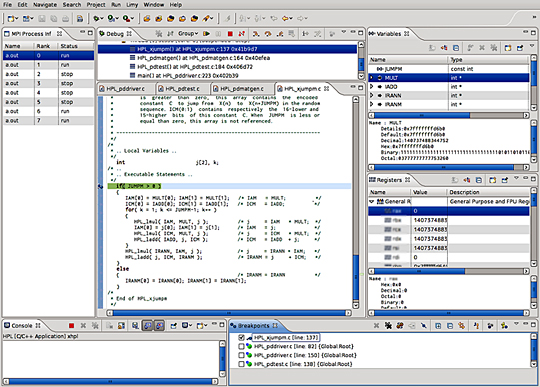Screen dimensions: 540x387
Task: Click the Build All icon in main toolbar
Action: point(80,18)
